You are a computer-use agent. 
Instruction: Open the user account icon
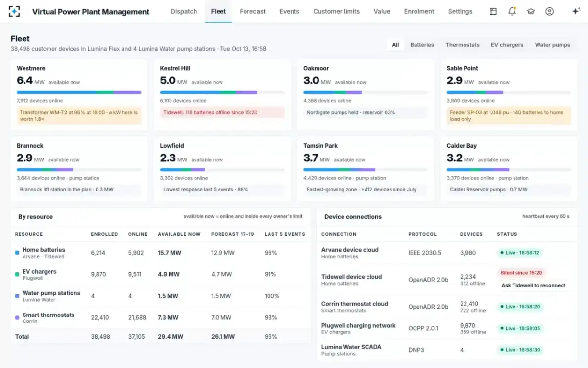pos(549,11)
